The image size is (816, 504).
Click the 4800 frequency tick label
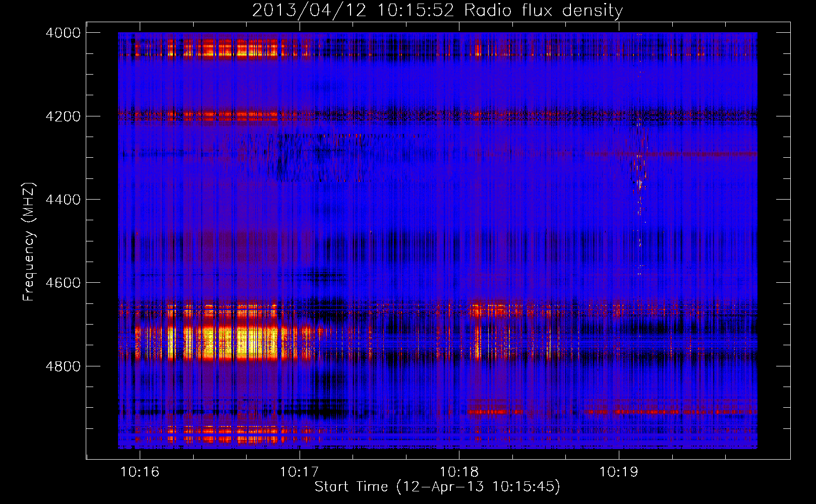[63, 366]
